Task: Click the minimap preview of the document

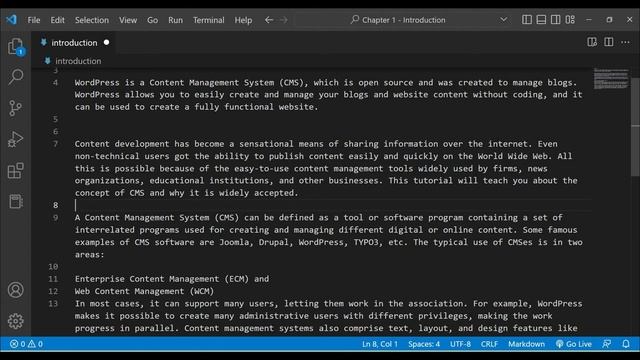Action: pyautogui.click(x=611, y=79)
